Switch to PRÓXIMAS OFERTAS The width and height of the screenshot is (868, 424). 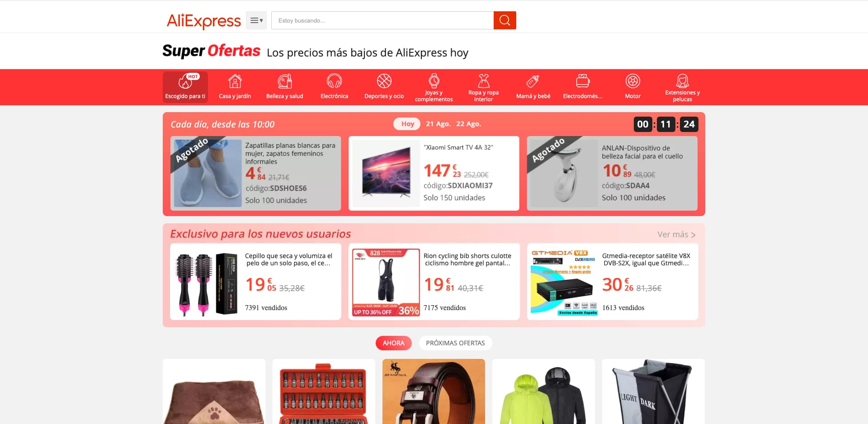coord(455,343)
